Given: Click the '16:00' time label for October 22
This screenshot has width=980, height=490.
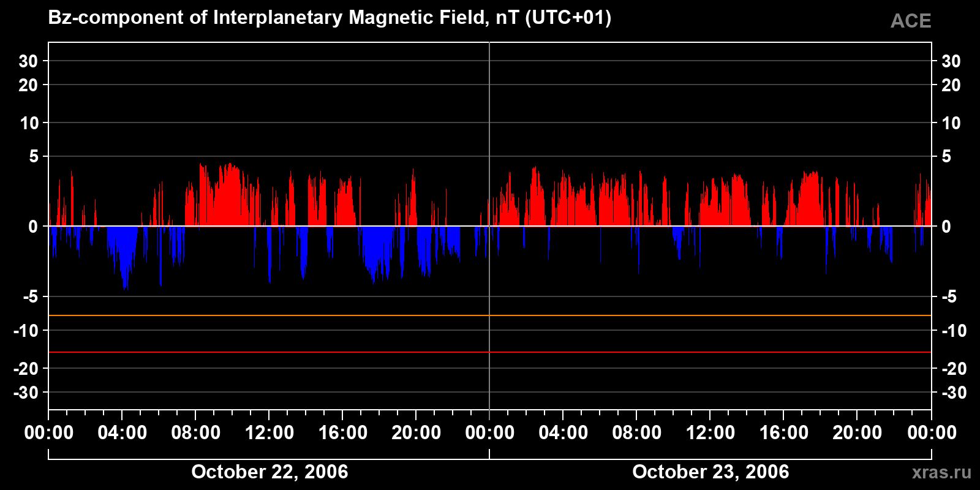Looking at the screenshot, I should (x=343, y=432).
